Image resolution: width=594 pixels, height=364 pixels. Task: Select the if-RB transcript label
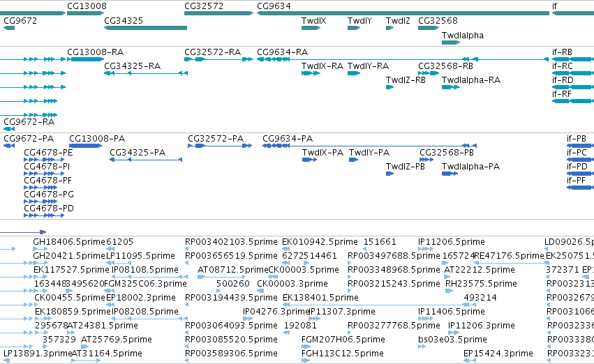point(562,52)
